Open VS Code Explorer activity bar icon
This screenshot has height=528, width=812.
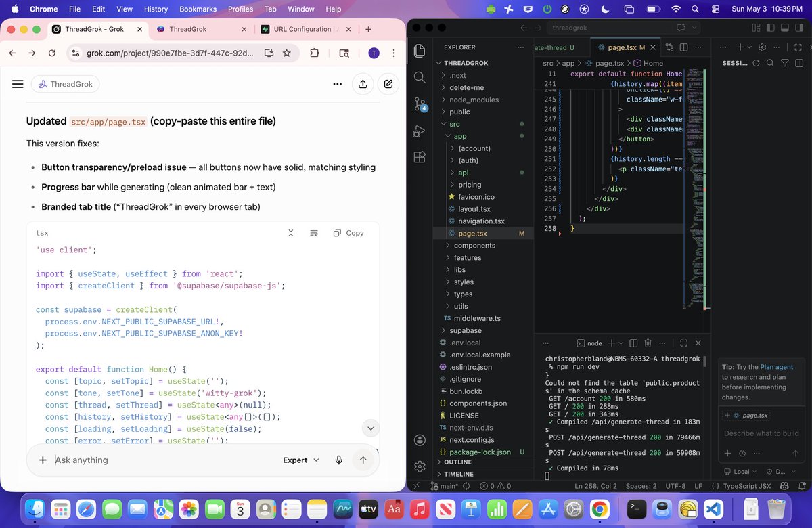pyautogui.click(x=420, y=51)
